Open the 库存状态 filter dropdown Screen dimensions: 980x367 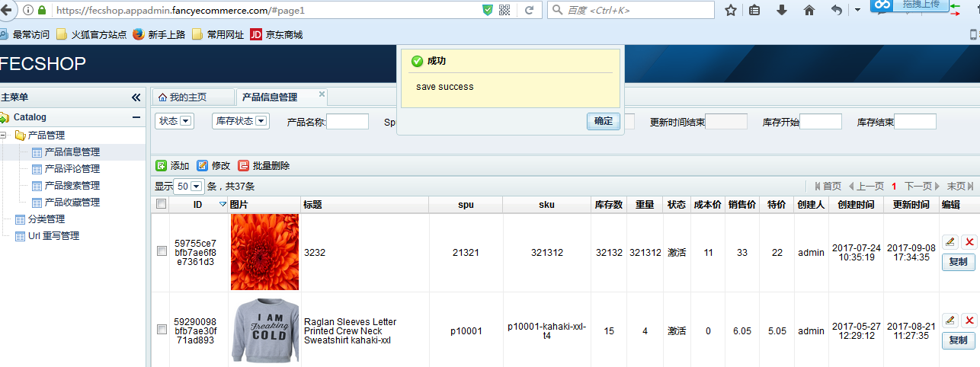[x=241, y=121]
